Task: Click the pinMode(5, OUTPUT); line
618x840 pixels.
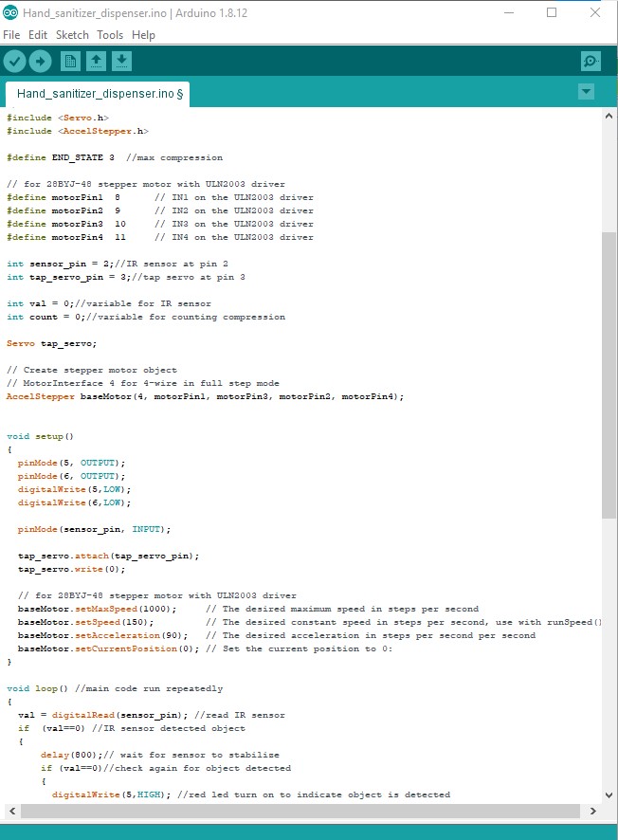Action: (71, 463)
